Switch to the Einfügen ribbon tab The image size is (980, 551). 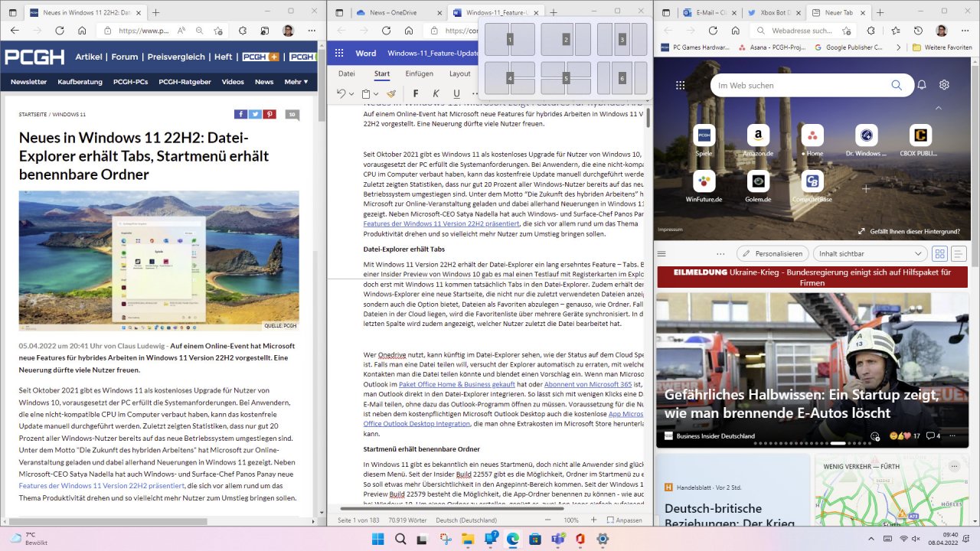click(419, 74)
